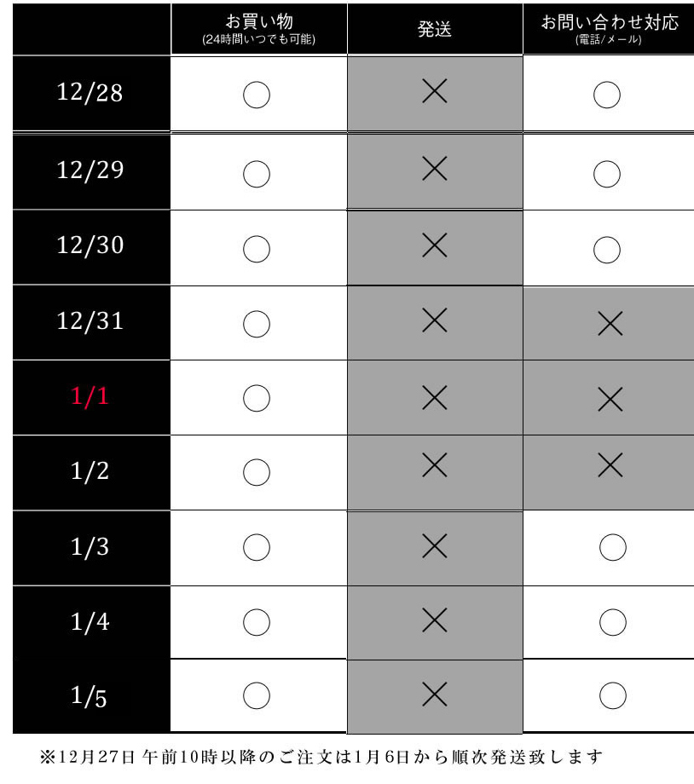
Task: Click the inquiry cross mark for 1/1
Action: (610, 398)
